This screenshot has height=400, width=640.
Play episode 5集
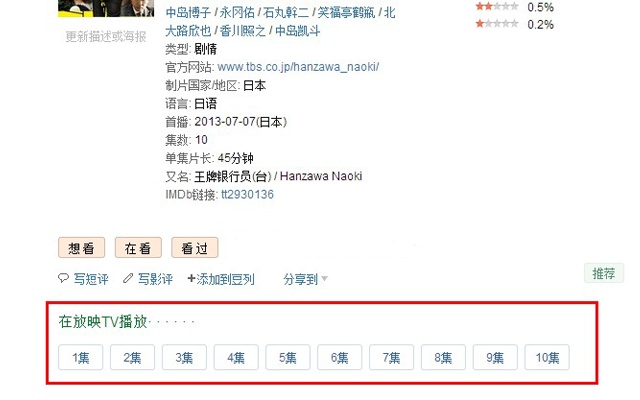click(288, 358)
